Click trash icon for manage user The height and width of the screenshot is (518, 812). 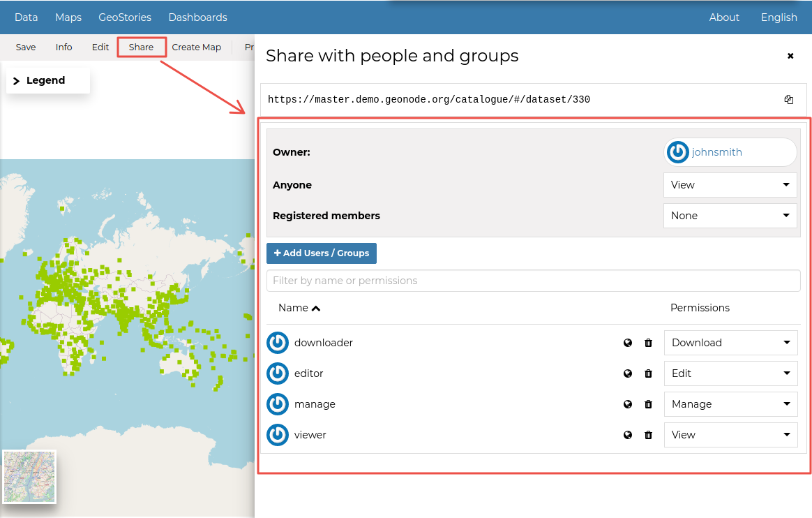pyautogui.click(x=648, y=404)
